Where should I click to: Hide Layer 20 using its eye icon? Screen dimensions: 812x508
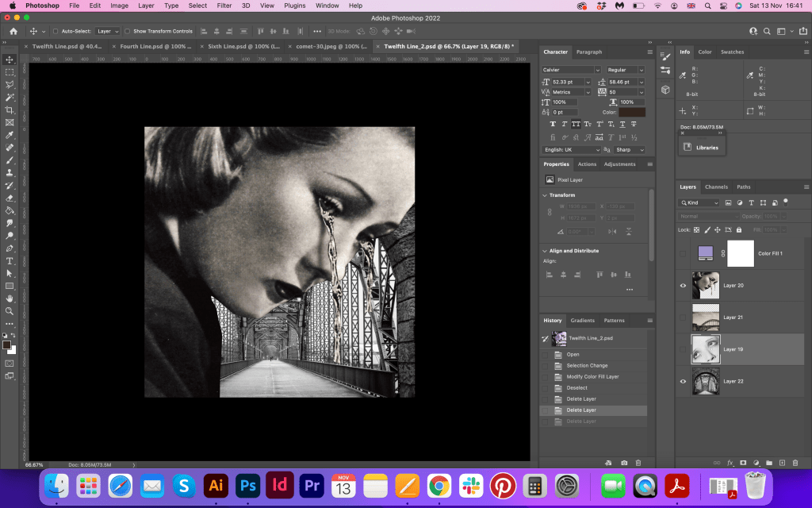[684, 286]
